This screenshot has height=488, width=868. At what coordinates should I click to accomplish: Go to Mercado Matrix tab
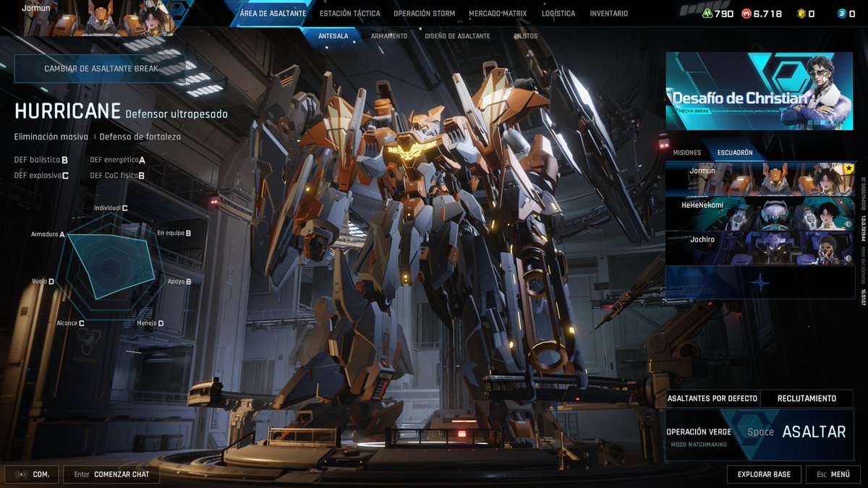498,14
